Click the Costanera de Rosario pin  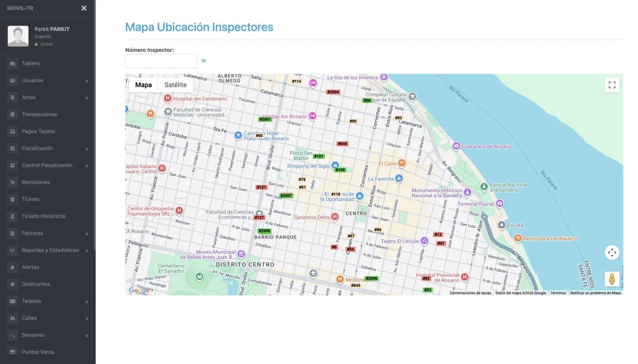tap(457, 146)
